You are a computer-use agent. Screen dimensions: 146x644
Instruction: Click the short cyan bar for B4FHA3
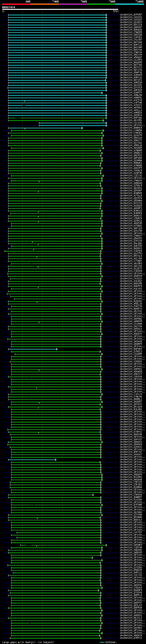pyautogui.click(x=33, y=349)
